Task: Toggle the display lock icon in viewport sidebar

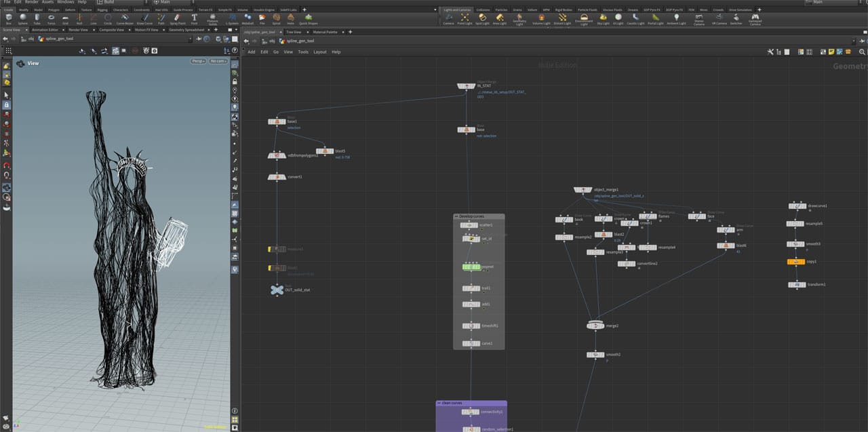Action: click(235, 81)
